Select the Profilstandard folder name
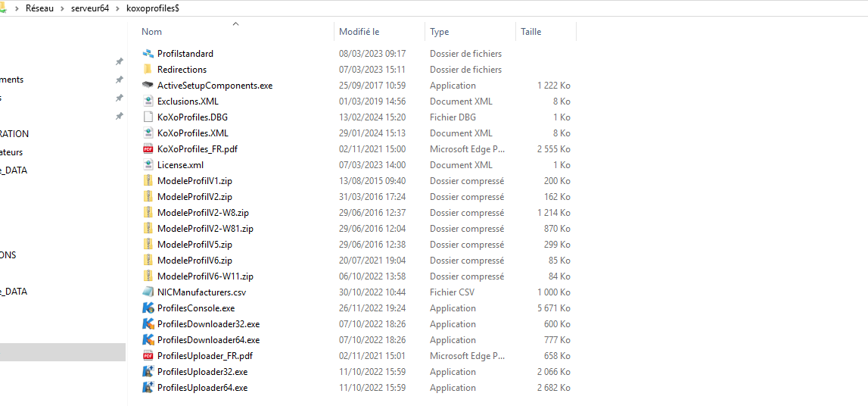The width and height of the screenshot is (868, 406). click(x=185, y=54)
